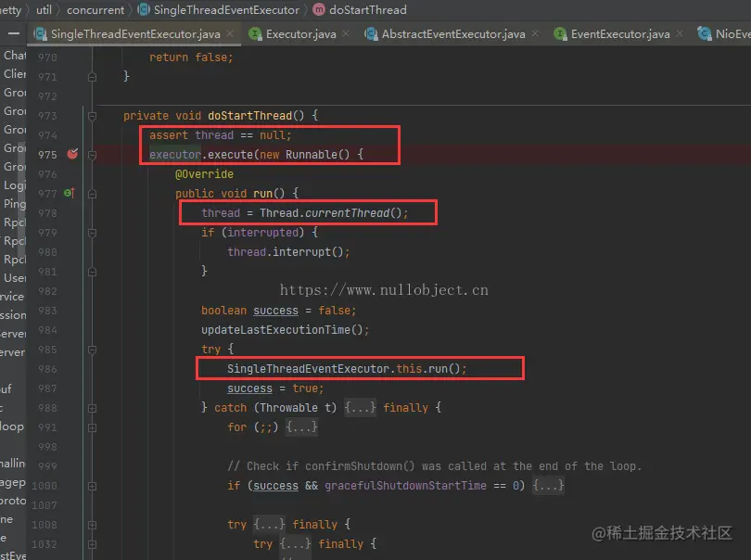
Task: Expand the folded try block on line 1032
Action: pyautogui.click(x=93, y=544)
